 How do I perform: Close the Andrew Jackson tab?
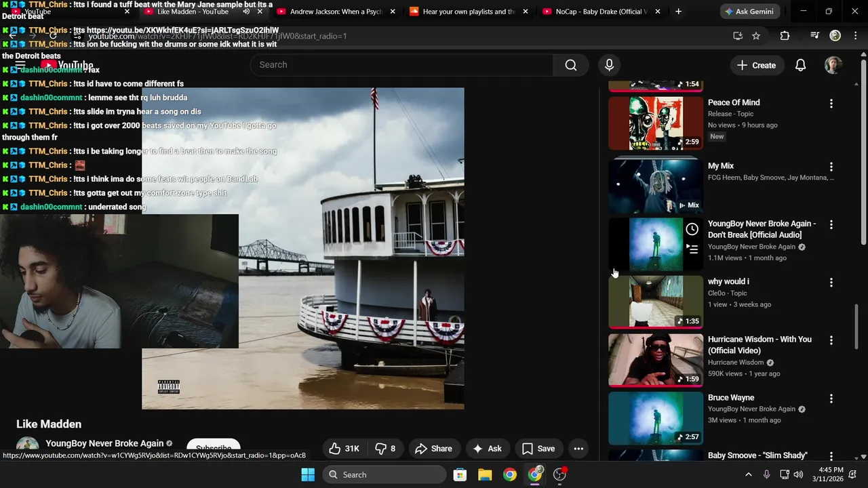click(393, 12)
